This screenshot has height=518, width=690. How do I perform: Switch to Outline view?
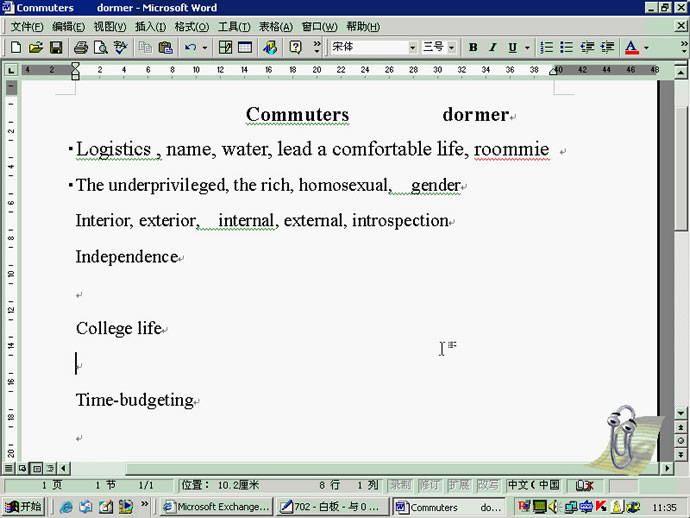50,468
